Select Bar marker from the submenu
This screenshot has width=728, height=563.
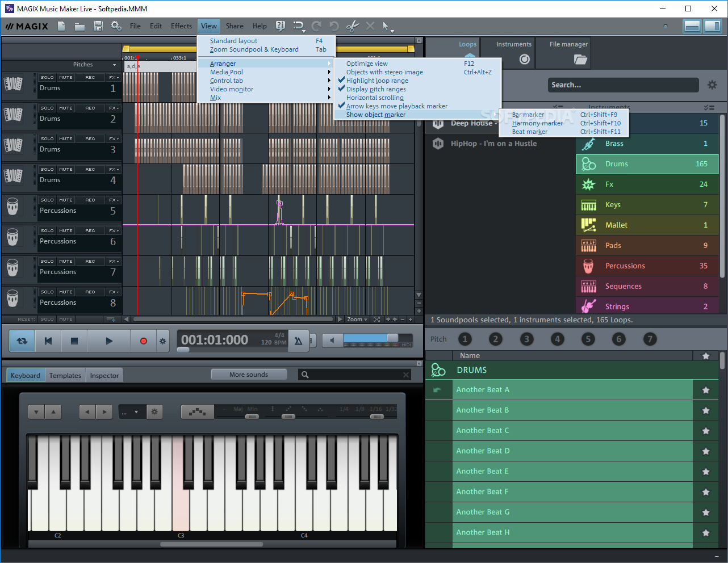click(x=528, y=115)
